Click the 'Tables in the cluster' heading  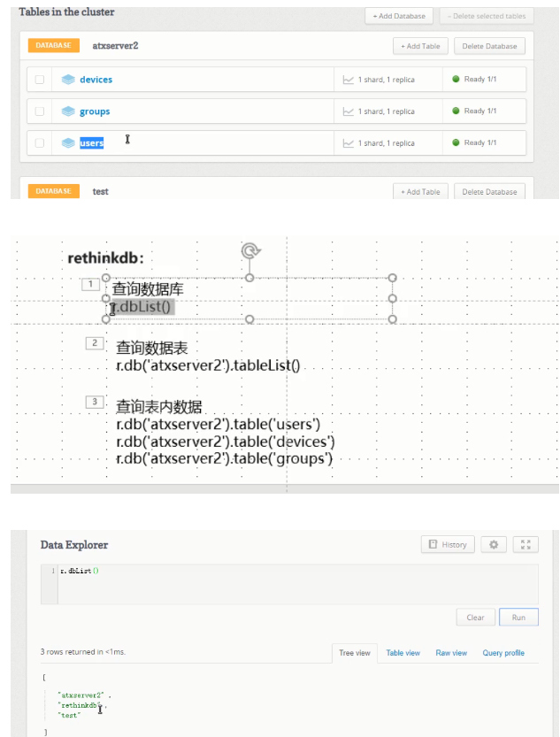click(x=66, y=12)
